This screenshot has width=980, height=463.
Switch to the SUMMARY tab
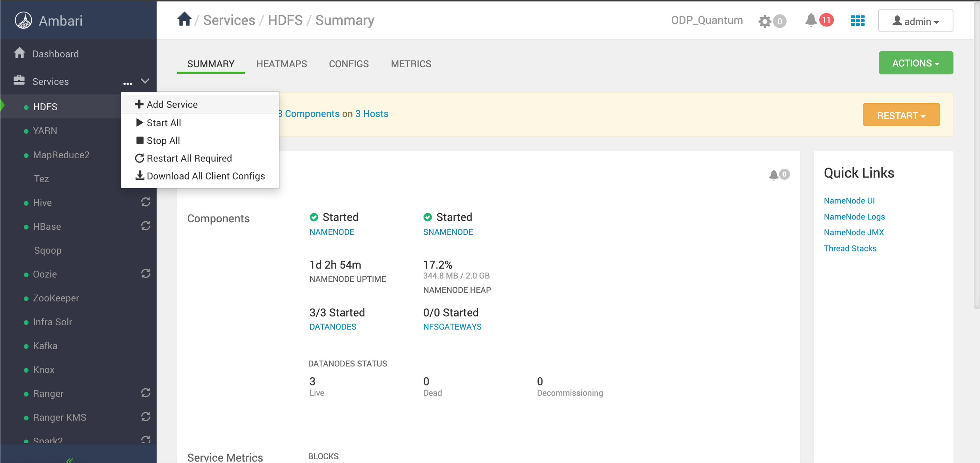point(211,64)
